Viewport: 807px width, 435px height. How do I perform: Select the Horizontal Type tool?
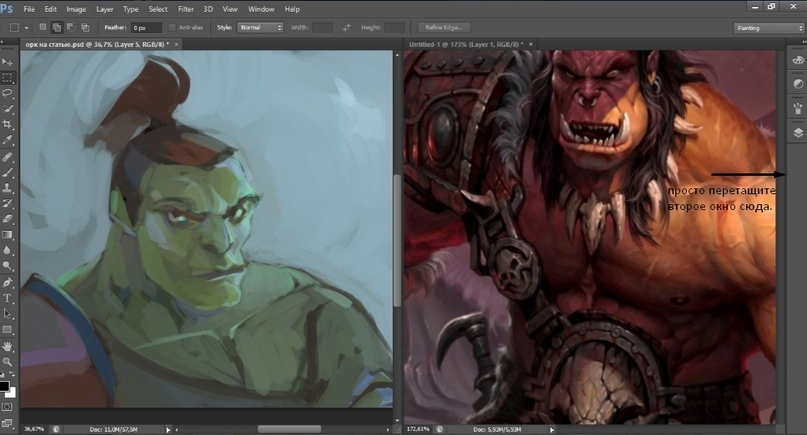(x=7, y=298)
